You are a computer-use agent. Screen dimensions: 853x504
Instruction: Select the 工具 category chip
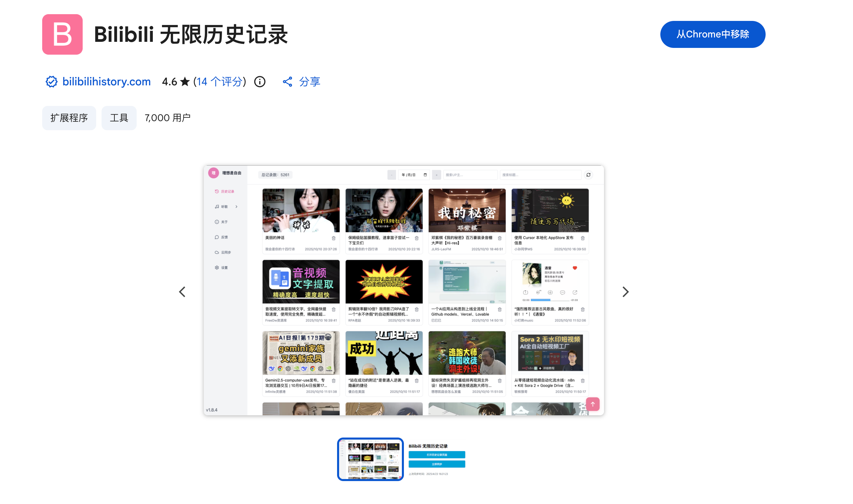pos(119,118)
